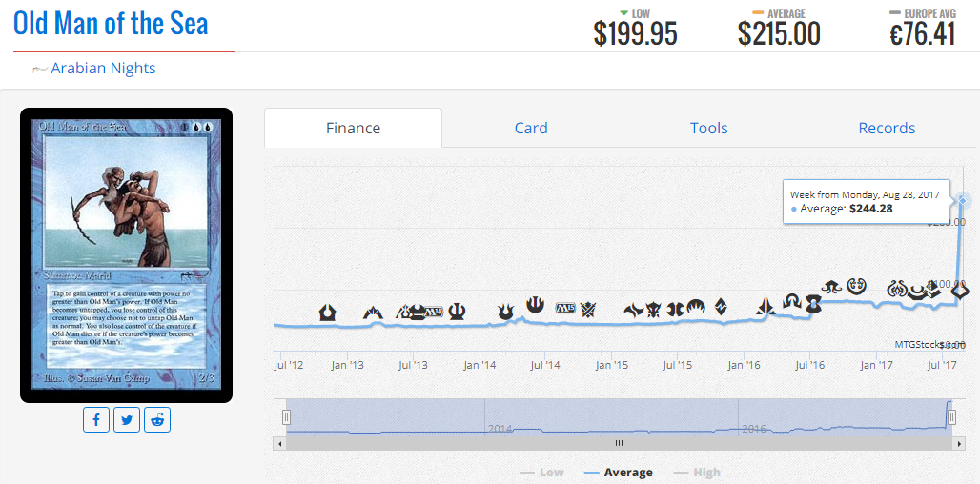Click the Jul '16 axis label

(x=809, y=364)
